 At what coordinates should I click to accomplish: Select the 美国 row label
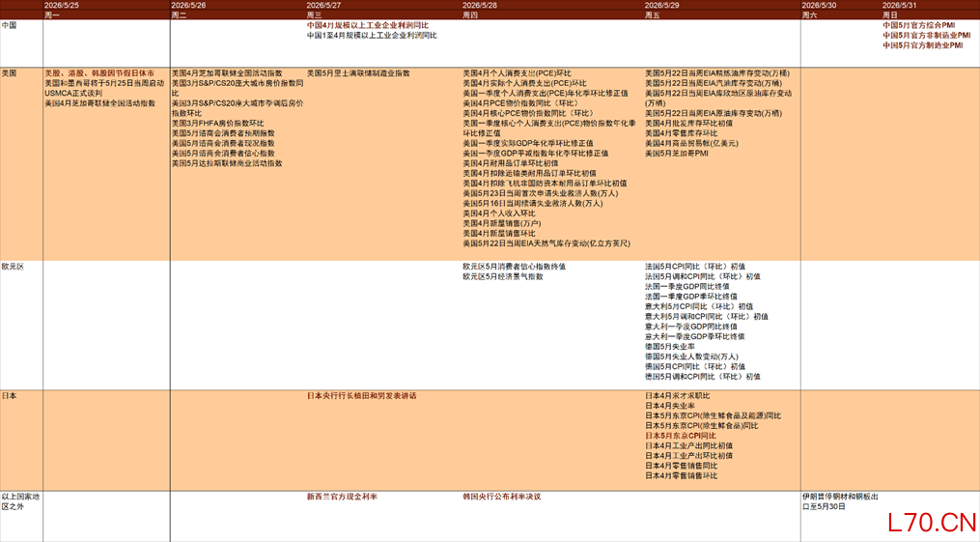pyautogui.click(x=10, y=73)
